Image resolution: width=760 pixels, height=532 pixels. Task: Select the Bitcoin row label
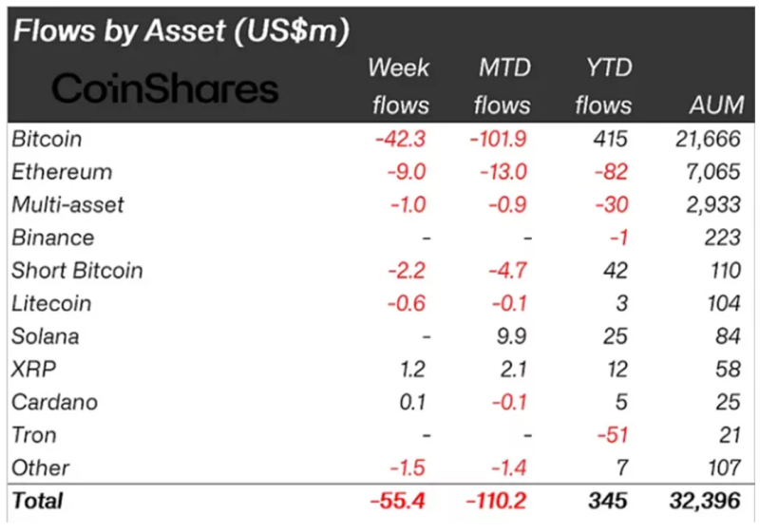coord(47,139)
